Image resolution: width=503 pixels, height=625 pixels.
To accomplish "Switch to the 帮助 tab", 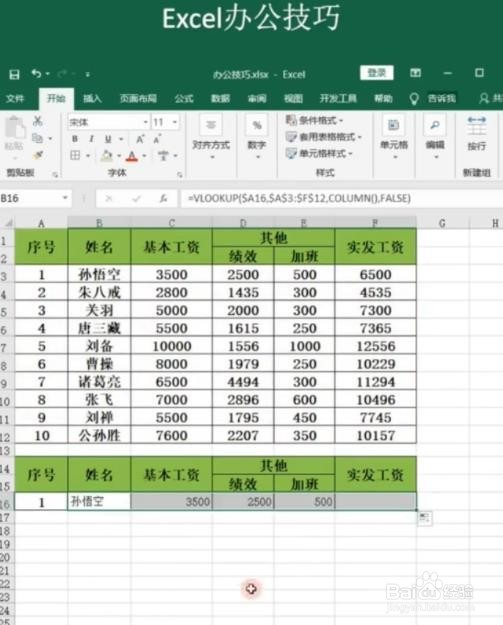I will pos(383,98).
